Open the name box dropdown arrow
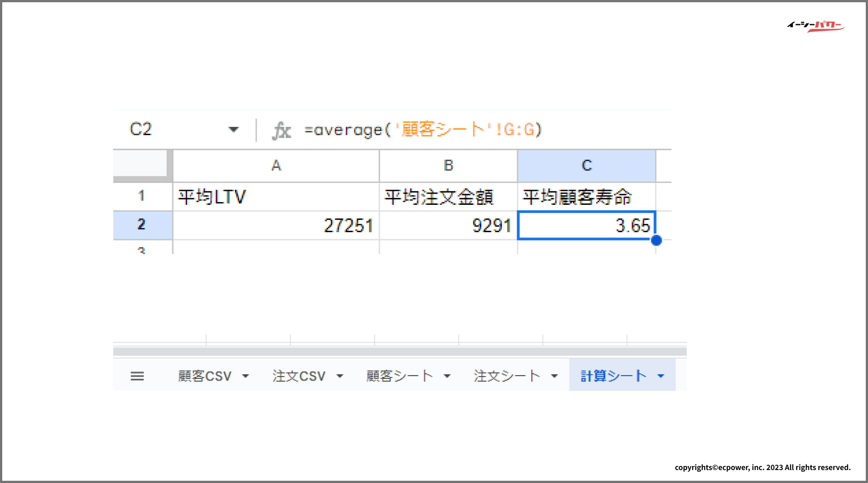868x483 pixels. [x=233, y=130]
